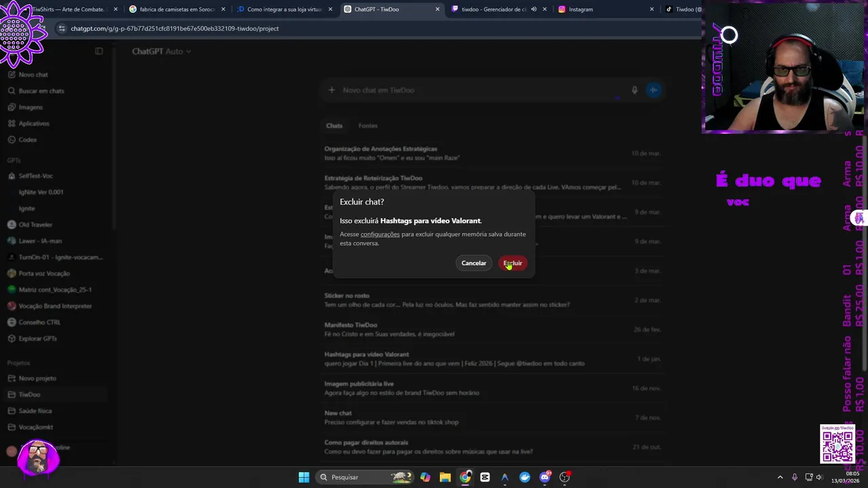Open Chrome from the taskbar
Image resolution: width=868 pixels, height=488 pixels.
pyautogui.click(x=465, y=477)
